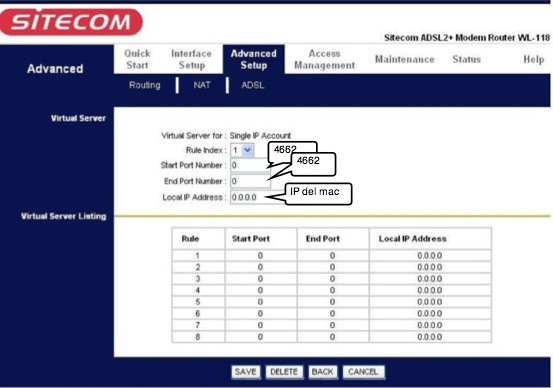Screen dimensions: 553x388
Task: Focus the End Port Number field
Action: (250, 181)
